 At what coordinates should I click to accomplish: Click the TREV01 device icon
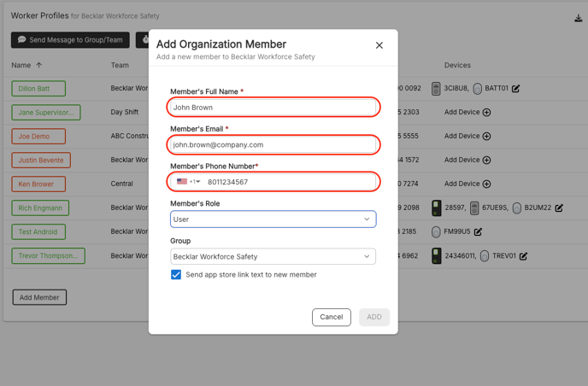pyautogui.click(x=485, y=256)
